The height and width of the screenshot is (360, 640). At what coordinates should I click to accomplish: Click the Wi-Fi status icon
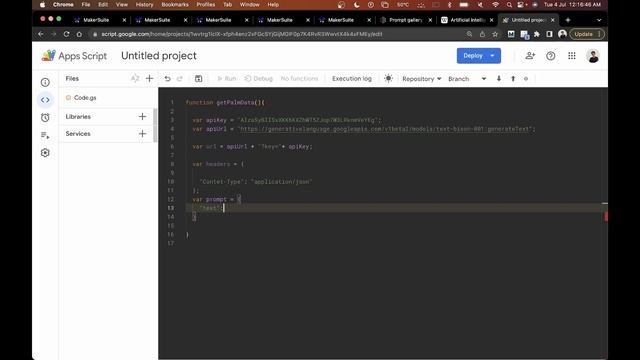(496, 5)
